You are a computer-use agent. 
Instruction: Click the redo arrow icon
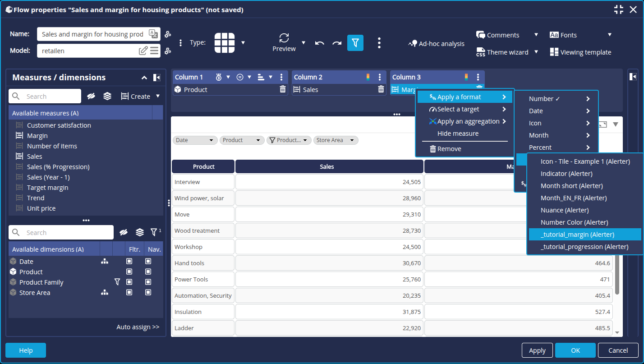click(337, 43)
